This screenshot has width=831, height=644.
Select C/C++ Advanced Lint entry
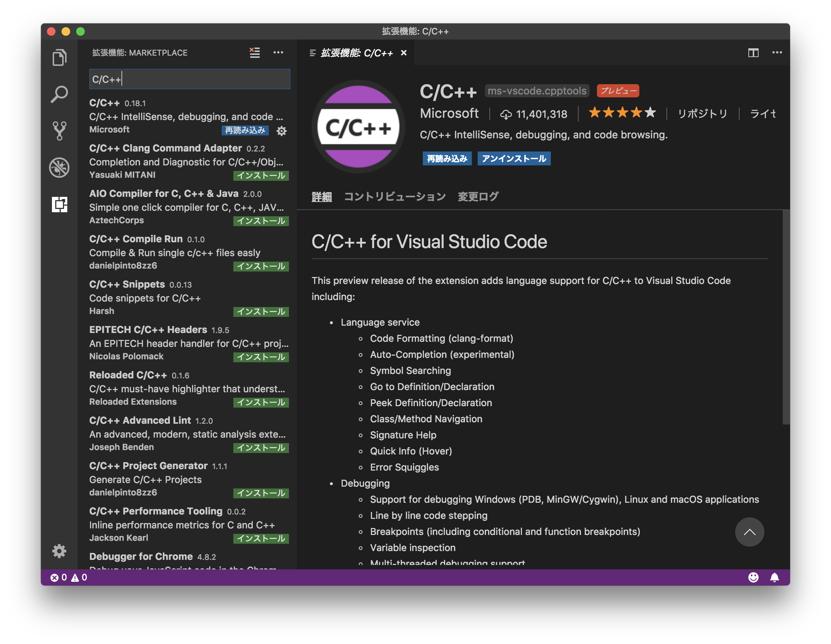point(188,433)
